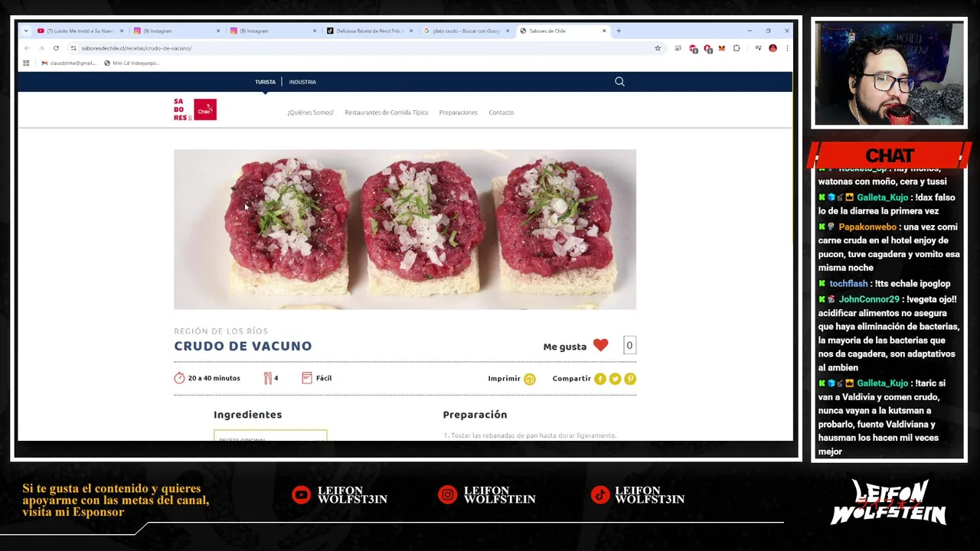Click the 'Crudo de Vacuno' title

coord(243,346)
